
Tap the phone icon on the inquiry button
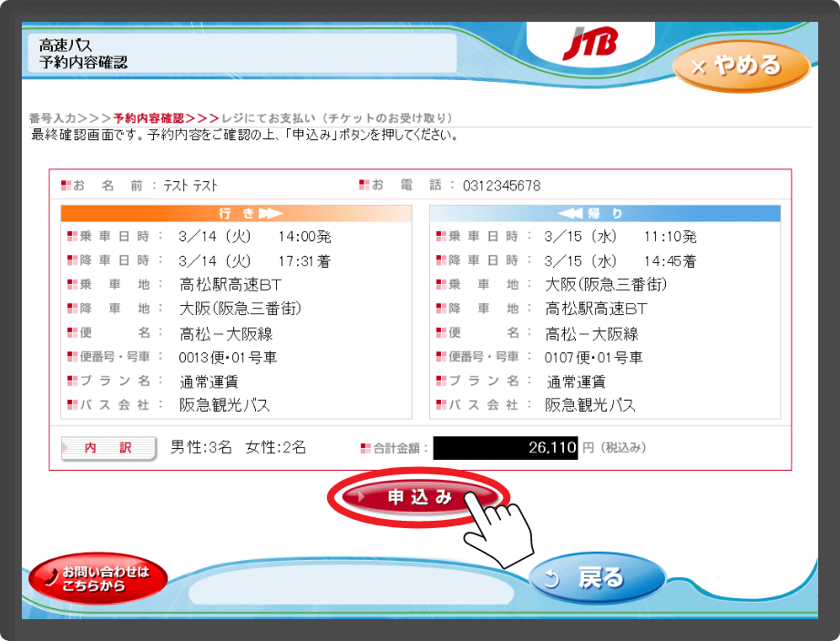click(x=53, y=575)
